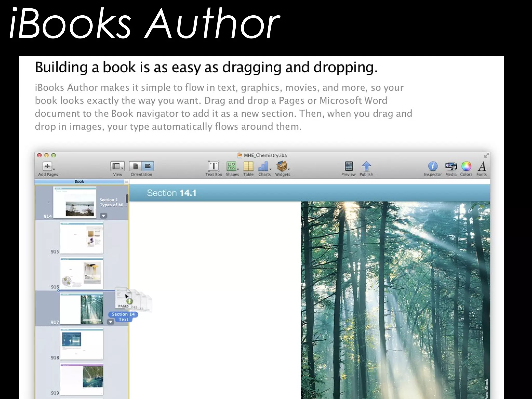This screenshot has width=532, height=399.
Task: Select page 919 thumbnail
Action: coord(82,379)
